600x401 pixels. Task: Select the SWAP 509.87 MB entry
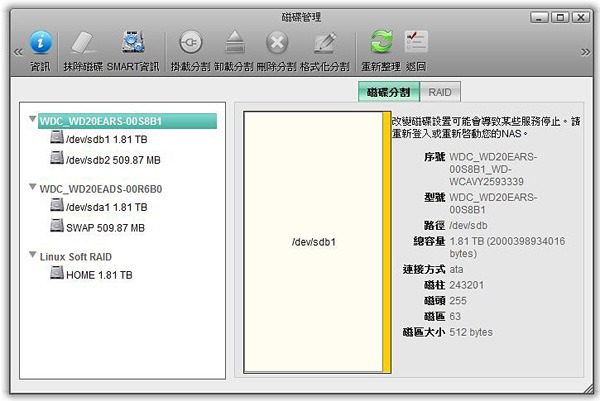pos(105,228)
